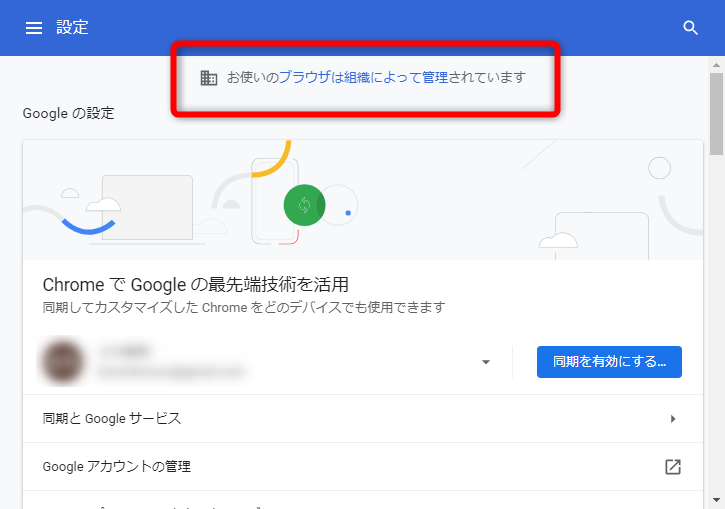This screenshot has width=725, height=509.
Task: Open Google アカウントの管理 row
Action: pos(362,466)
